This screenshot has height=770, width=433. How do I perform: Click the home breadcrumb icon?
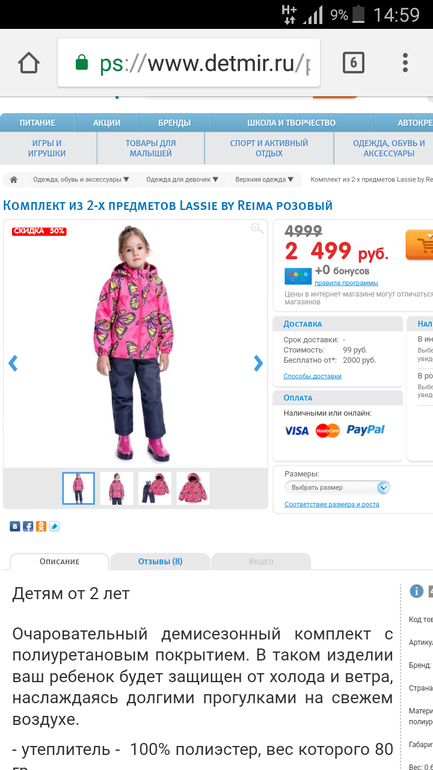[14, 180]
